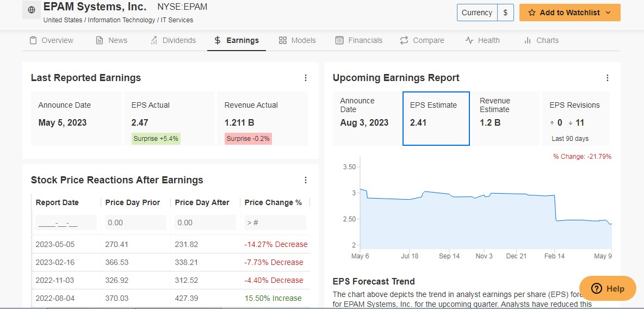Go to the Health tab
The width and height of the screenshot is (644, 309).
482,40
